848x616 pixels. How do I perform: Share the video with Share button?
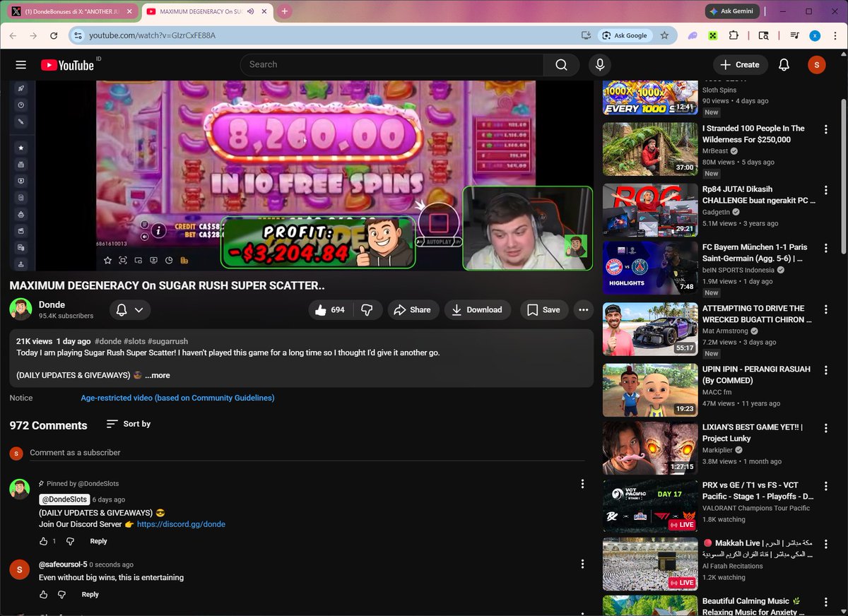click(x=413, y=309)
